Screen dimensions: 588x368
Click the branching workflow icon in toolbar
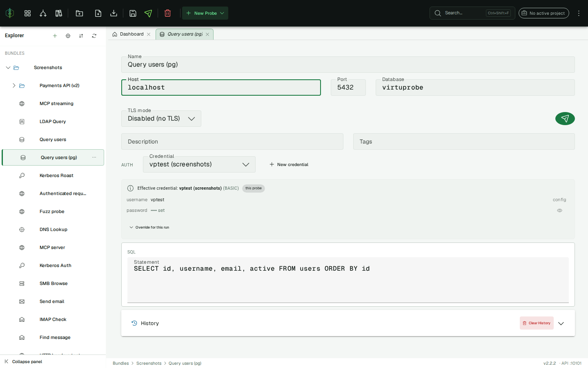(43, 13)
